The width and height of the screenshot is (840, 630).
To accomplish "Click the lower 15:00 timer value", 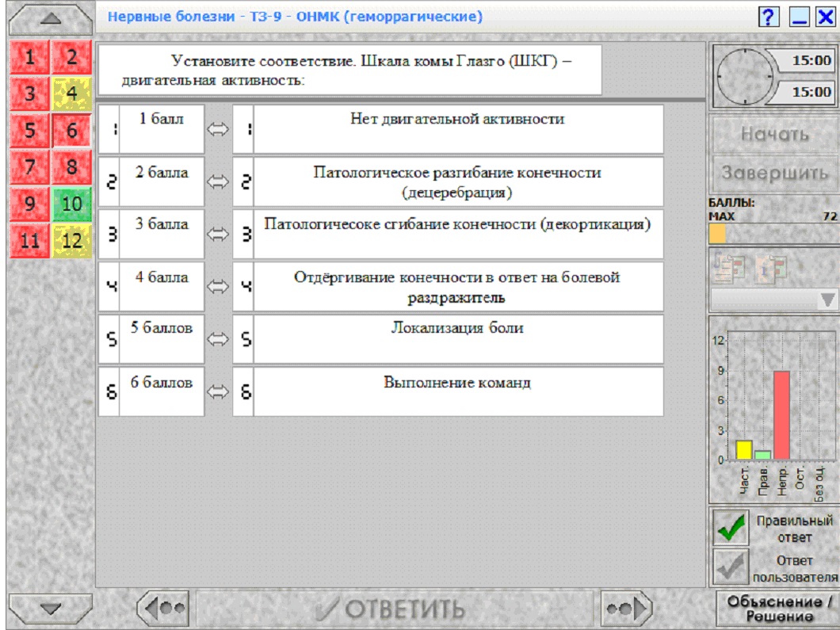I will click(811, 92).
